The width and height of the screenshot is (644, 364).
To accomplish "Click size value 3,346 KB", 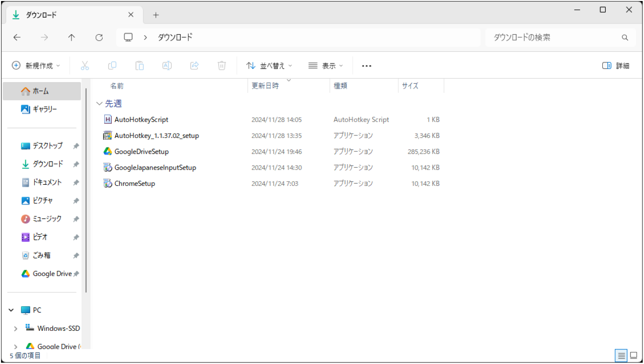I will [427, 136].
